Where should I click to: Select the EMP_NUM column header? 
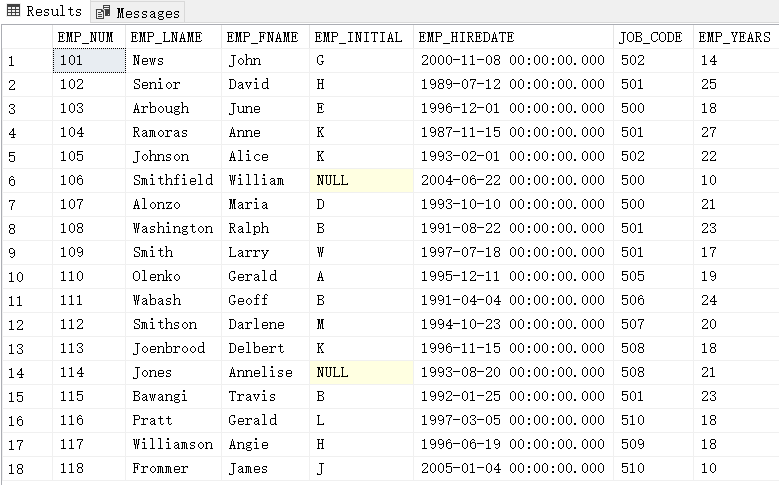(x=85, y=37)
